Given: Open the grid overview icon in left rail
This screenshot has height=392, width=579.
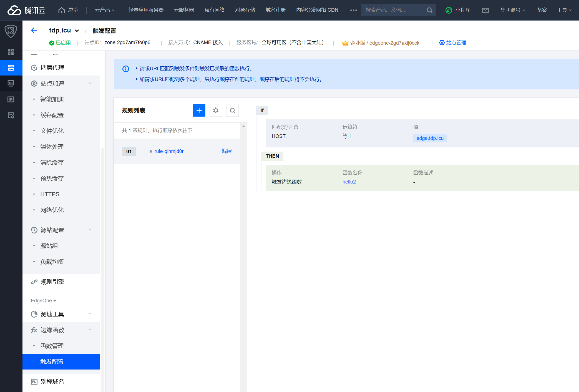Looking at the screenshot, I should click(11, 52).
